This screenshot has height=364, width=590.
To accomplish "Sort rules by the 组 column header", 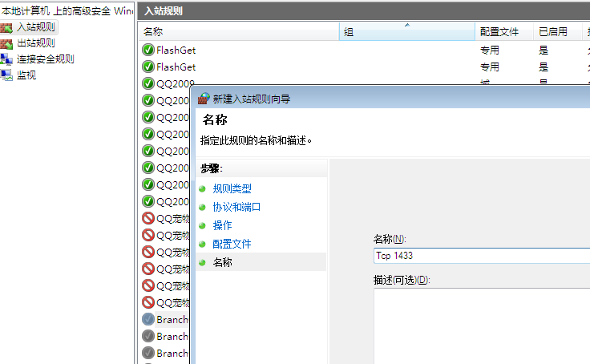I will coord(407,31).
